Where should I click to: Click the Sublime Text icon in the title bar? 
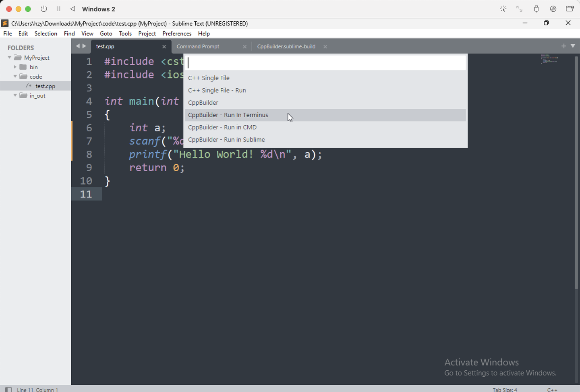pyautogui.click(x=4, y=23)
